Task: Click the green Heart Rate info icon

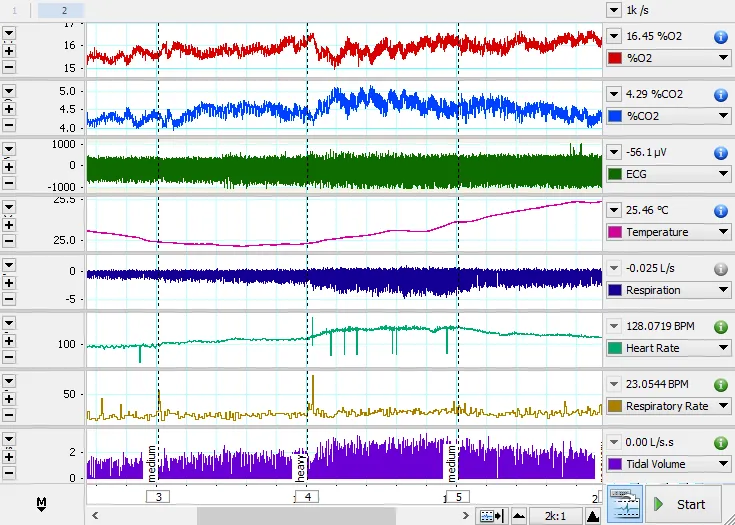Action: coord(720,327)
